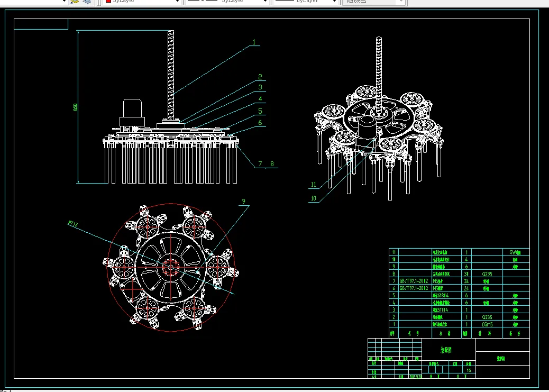Open the color ByLayer dropdown with red swatch
The image size is (549, 392).
(x=143, y=2)
